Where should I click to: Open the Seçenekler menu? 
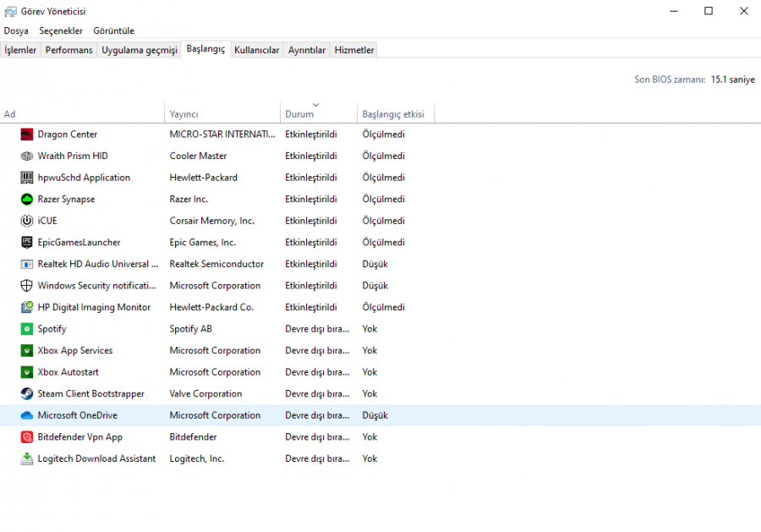(61, 31)
